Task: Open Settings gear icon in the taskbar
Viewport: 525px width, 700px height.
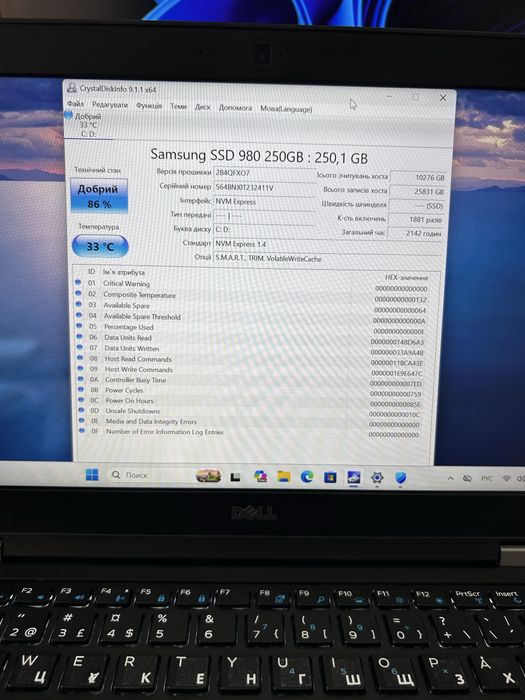Action: (x=377, y=478)
